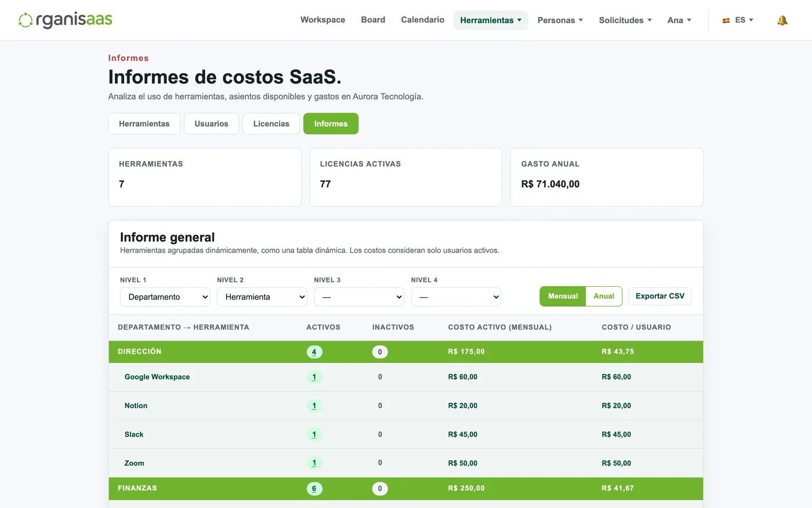Switch cost view to Mensual
Image resolution: width=812 pixels, height=508 pixels.
(563, 296)
